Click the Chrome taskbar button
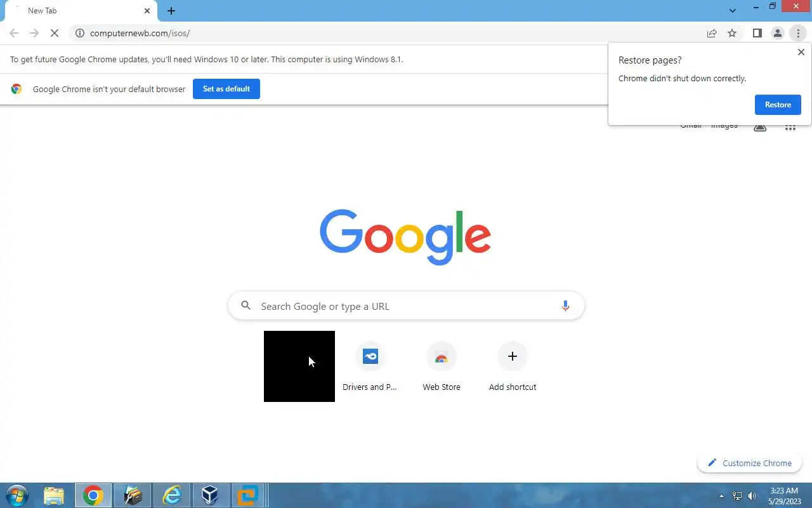The height and width of the screenshot is (508, 812). point(93,495)
